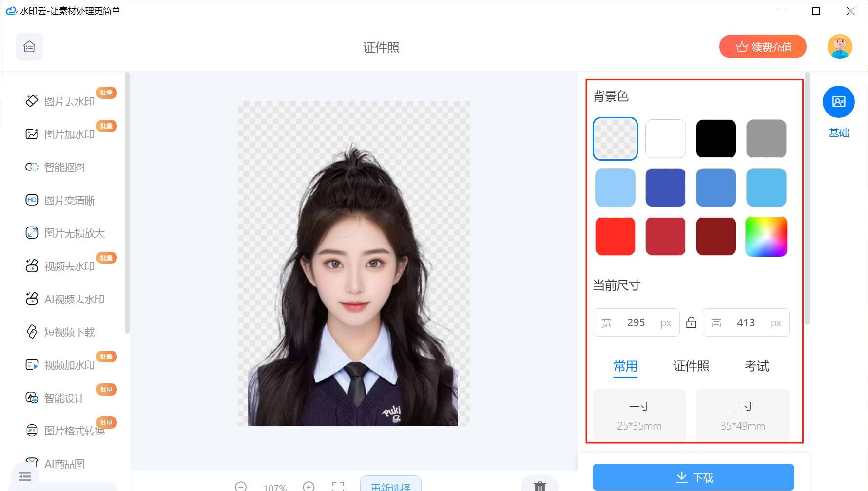Screen dimensions: 868x491
Task: Select the dark royal blue swatch
Action: (x=666, y=188)
